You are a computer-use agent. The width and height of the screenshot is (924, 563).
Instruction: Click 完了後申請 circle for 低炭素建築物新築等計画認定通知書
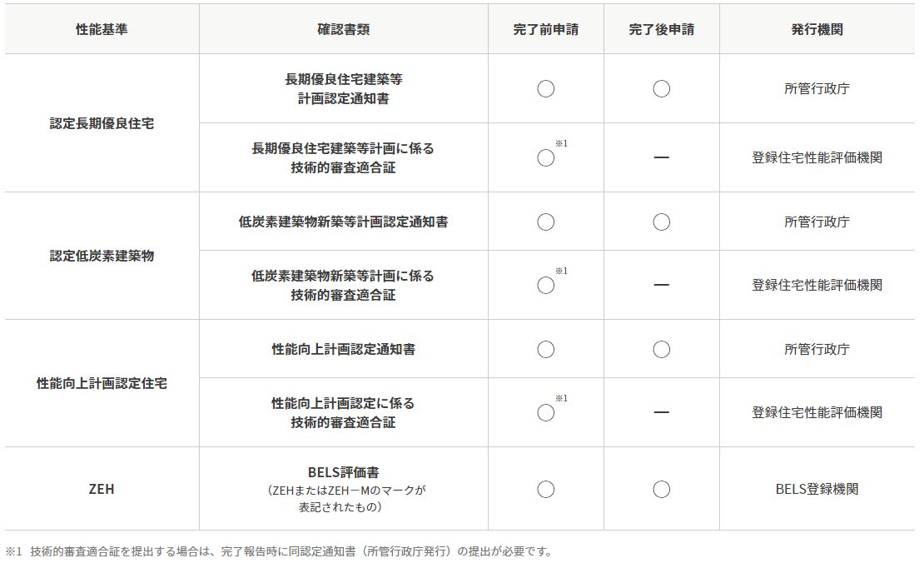(661, 222)
